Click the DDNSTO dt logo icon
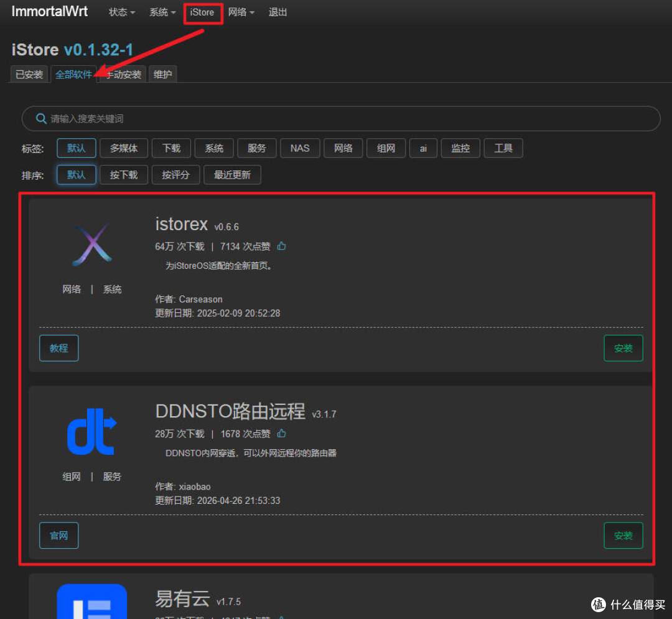Image resolution: width=672 pixels, height=619 pixels. point(92,432)
